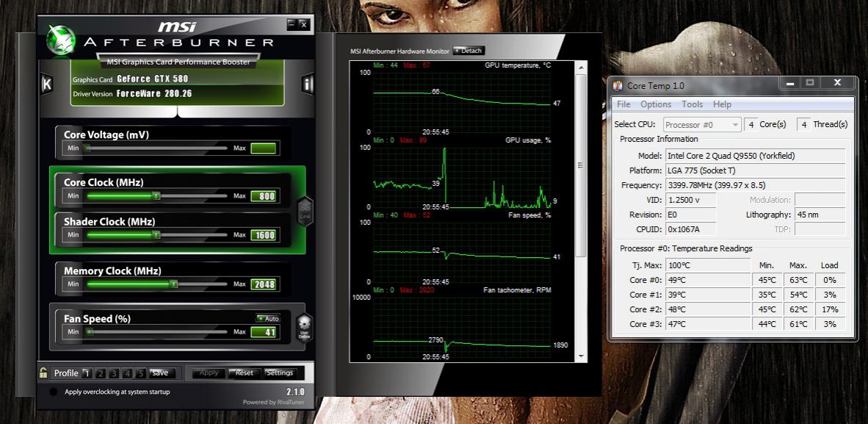Screen dimensions: 868x424
Task: Select profile slot 1
Action: coord(86,373)
